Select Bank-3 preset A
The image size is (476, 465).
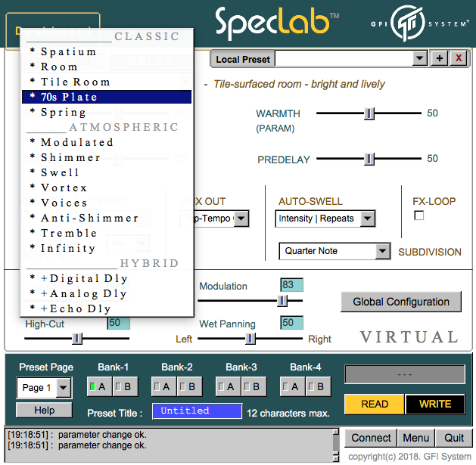[x=229, y=386]
